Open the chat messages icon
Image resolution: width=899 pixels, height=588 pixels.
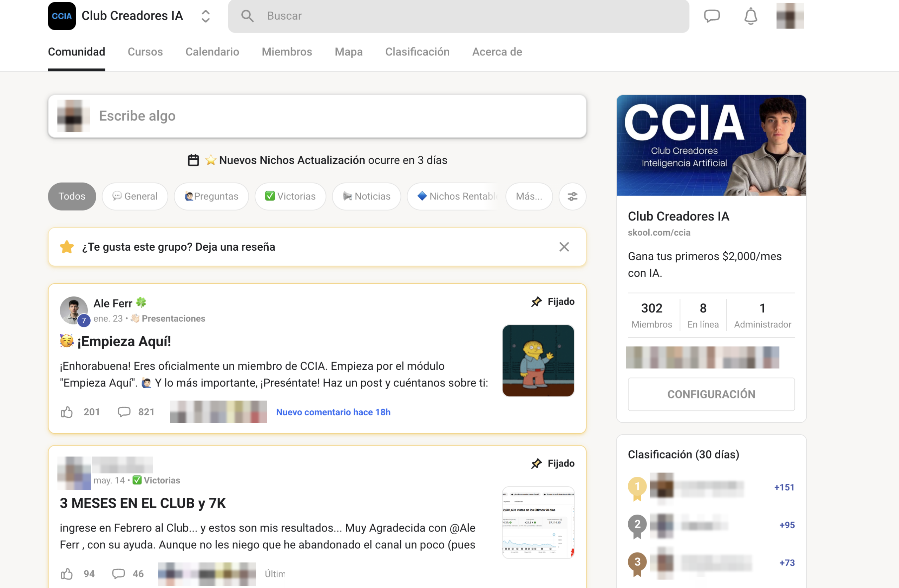[x=712, y=16]
